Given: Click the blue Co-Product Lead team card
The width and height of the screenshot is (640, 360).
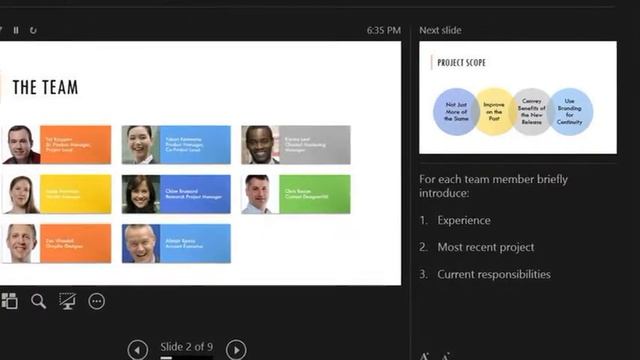Looking at the screenshot, I should [195, 145].
